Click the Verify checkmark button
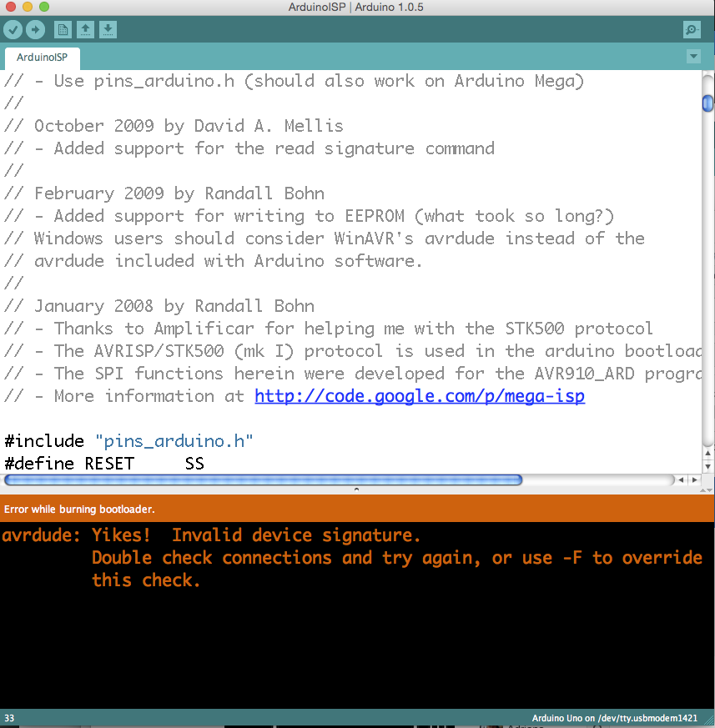The image size is (715, 728). tap(13, 30)
